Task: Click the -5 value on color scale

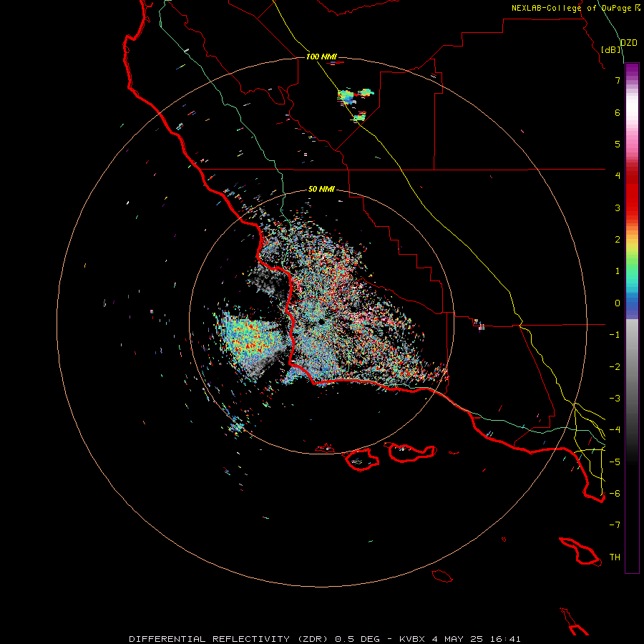Action: 615,462
